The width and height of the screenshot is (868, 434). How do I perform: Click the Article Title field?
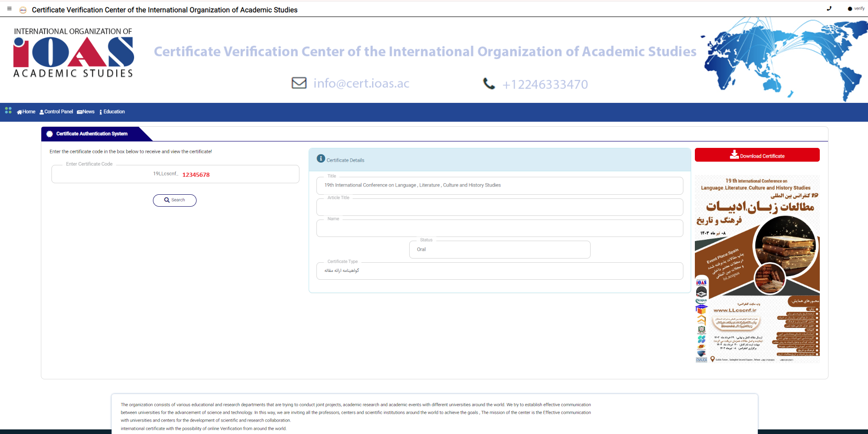point(500,207)
